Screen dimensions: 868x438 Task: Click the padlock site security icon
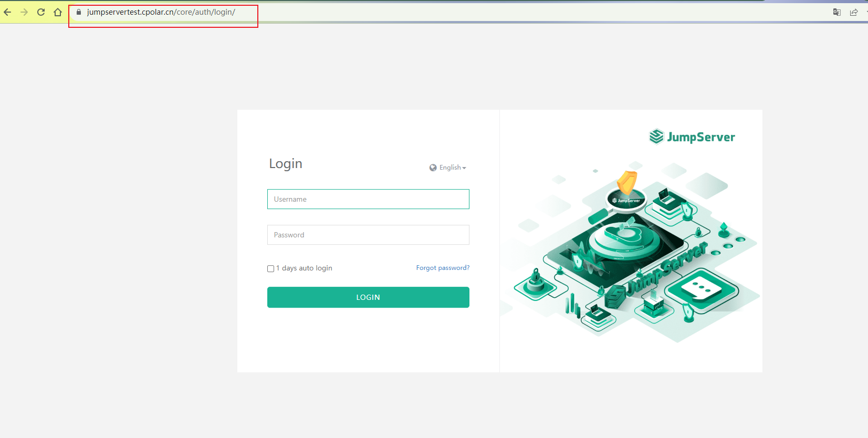[x=79, y=12]
